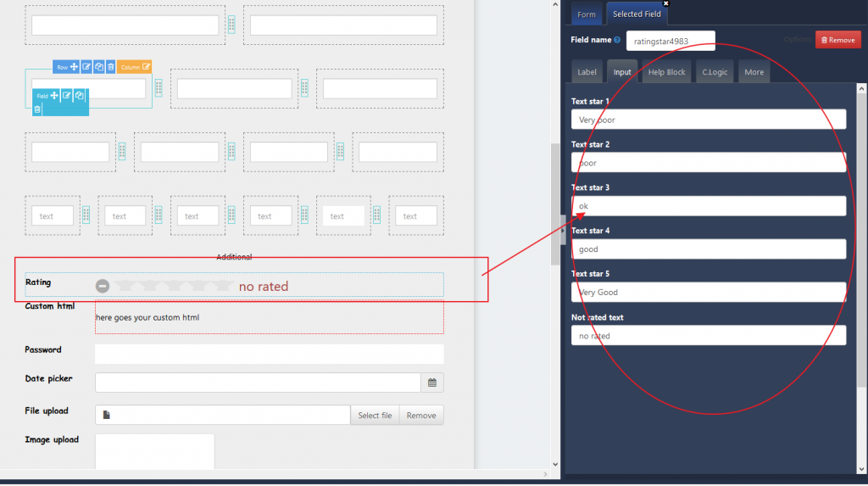The height and width of the screenshot is (486, 868).
Task: Click the Text star 3 input field
Action: click(x=709, y=206)
